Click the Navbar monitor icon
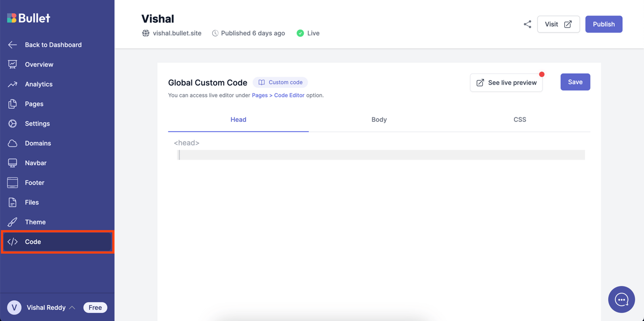The image size is (644, 321). coord(13,163)
